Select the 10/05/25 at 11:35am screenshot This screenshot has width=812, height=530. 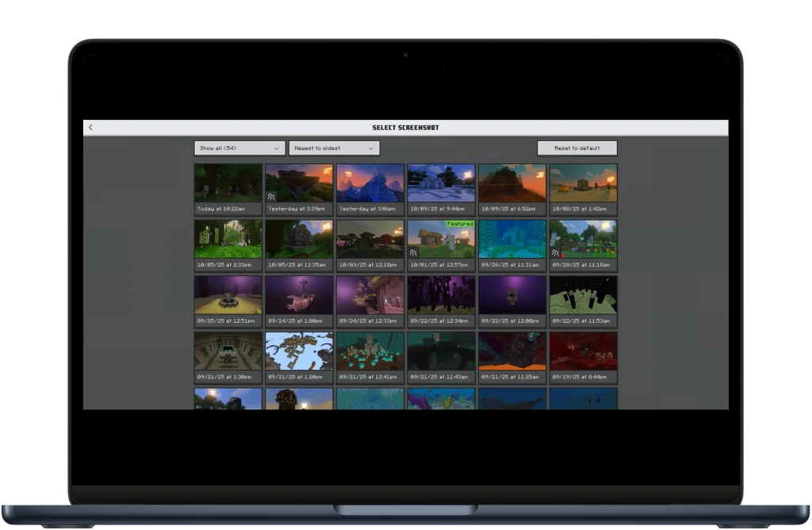[299, 246]
